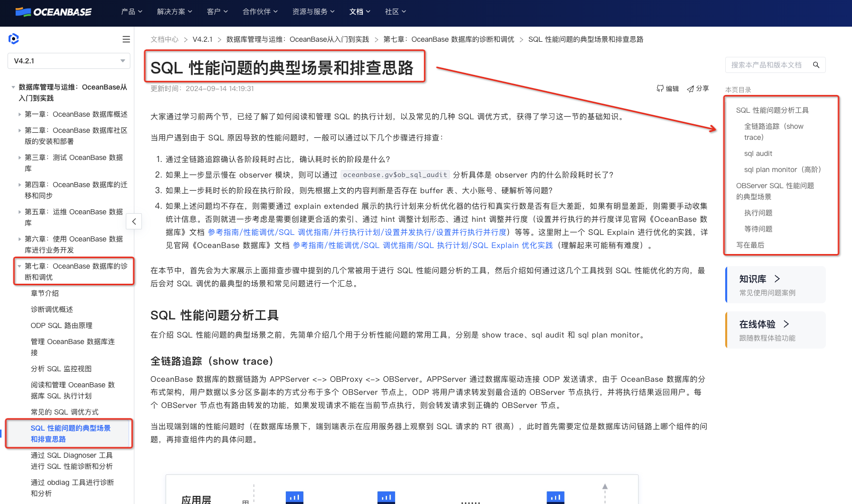Image resolution: width=852 pixels, height=504 pixels.
Task: Click the arrow icon on the 知识库 card
Action: point(777,278)
